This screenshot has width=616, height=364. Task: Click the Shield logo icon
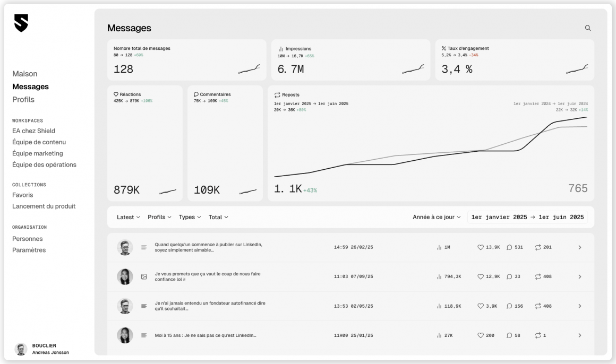pos(21,23)
